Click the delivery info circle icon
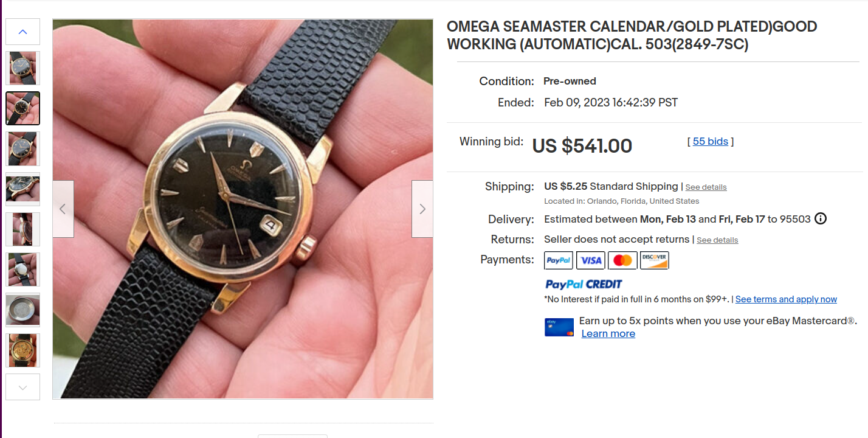The width and height of the screenshot is (868, 438). pyautogui.click(x=820, y=219)
